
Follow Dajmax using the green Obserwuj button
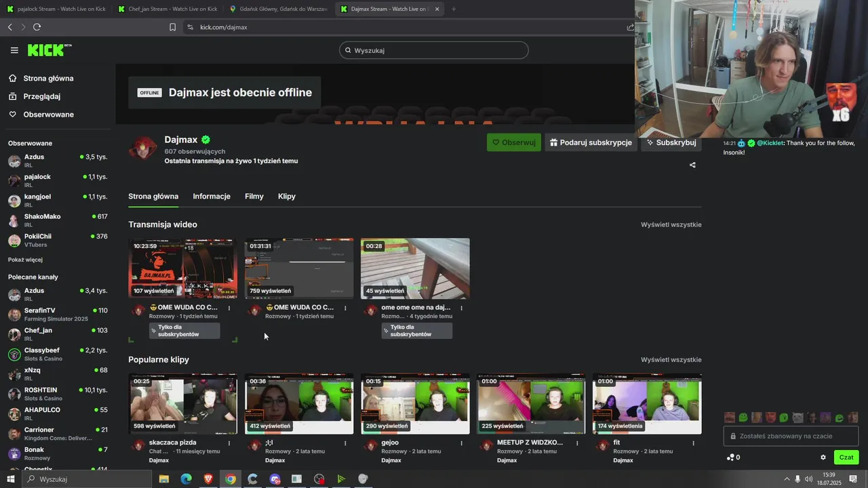click(x=514, y=142)
